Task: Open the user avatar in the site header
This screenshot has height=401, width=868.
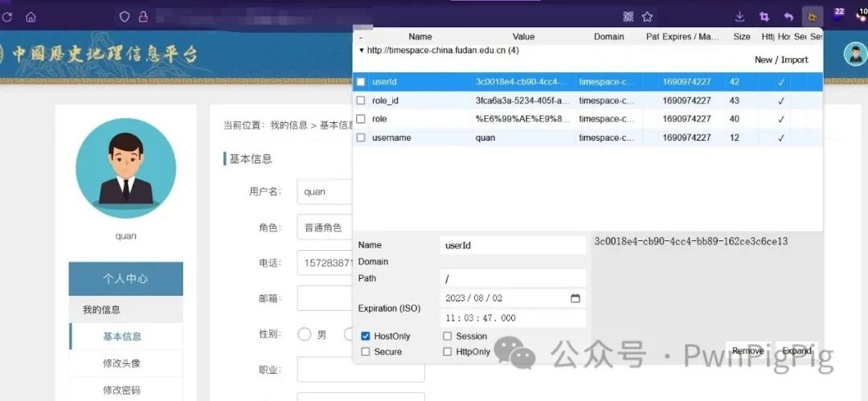Action: coord(855,55)
